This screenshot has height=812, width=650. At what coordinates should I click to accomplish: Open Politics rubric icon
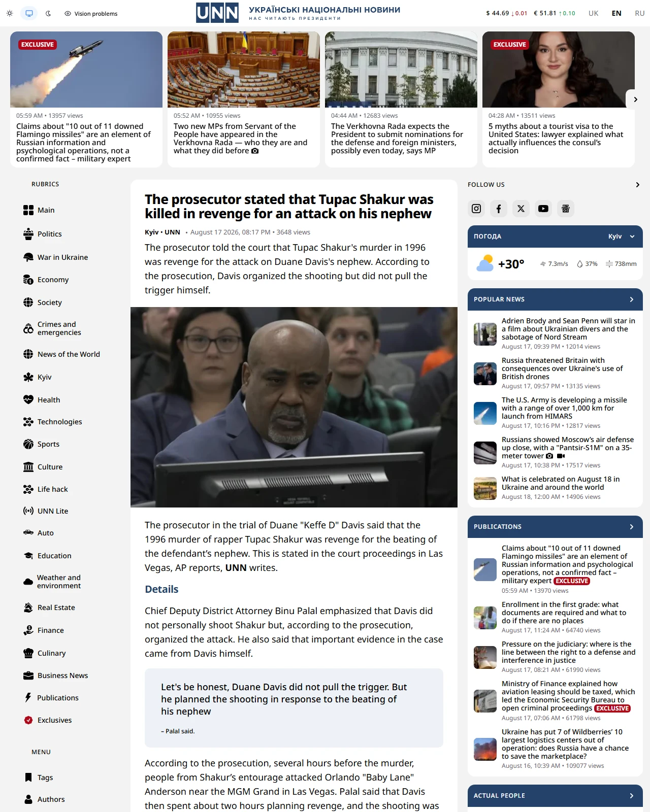tap(28, 234)
